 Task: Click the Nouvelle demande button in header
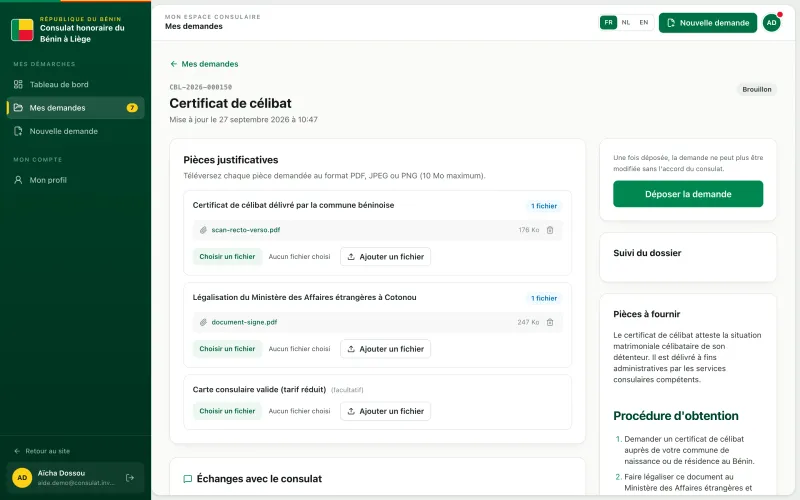click(x=708, y=22)
